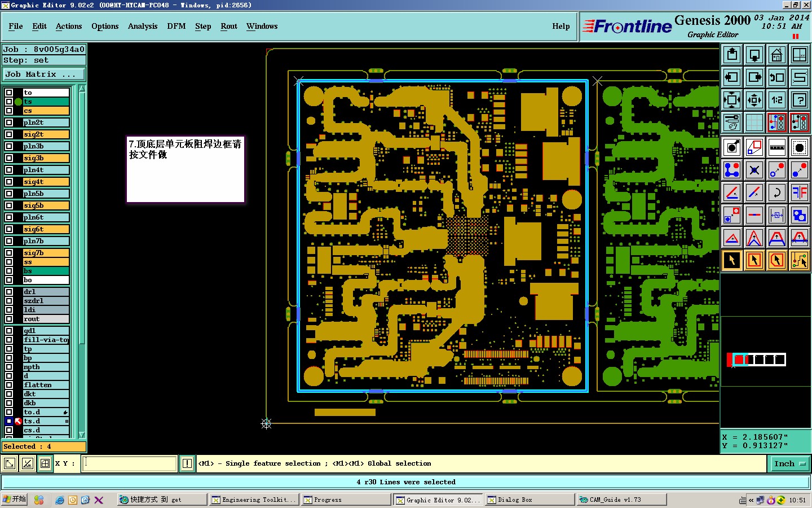812x508 pixels.
Task: Open the File menu
Action: [x=16, y=26]
